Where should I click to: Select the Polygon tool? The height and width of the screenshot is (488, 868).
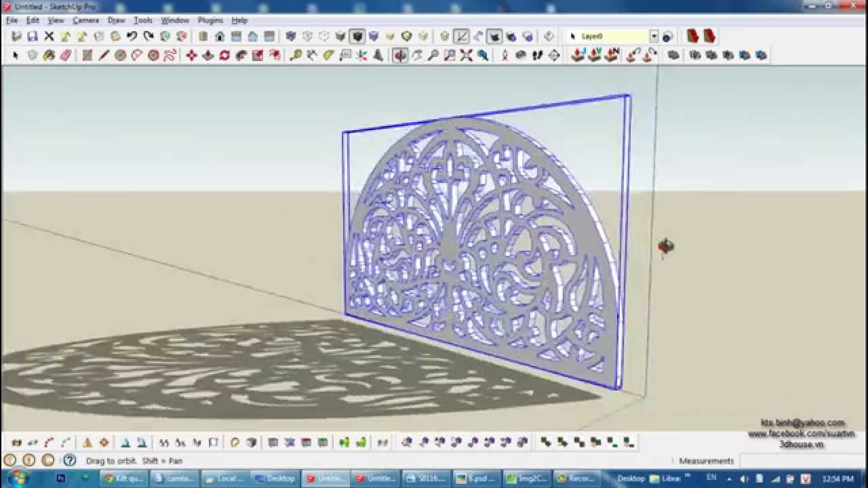pos(153,56)
